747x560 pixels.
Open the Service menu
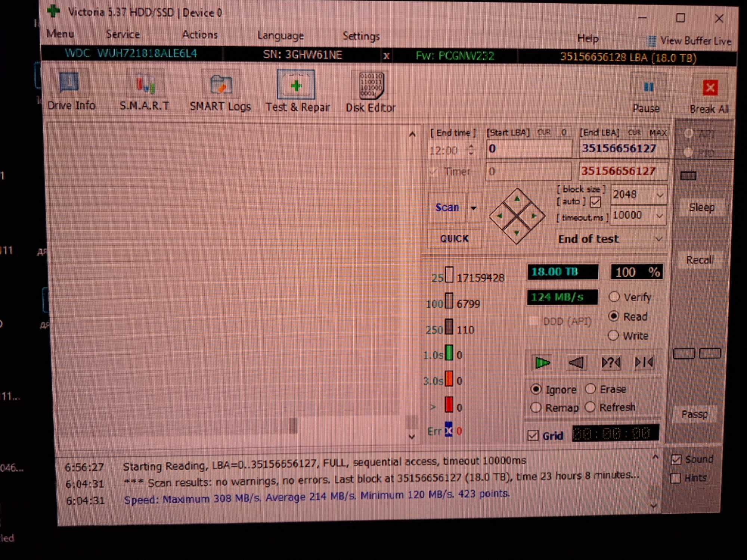123,34
